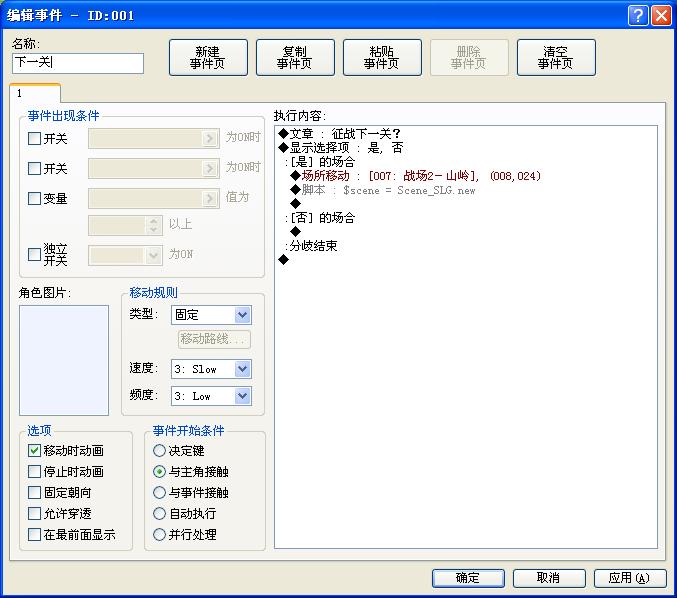Image resolution: width=677 pixels, height=598 pixels.
Task: Select the last empty command line after 分歧结束
Action: click(284, 259)
